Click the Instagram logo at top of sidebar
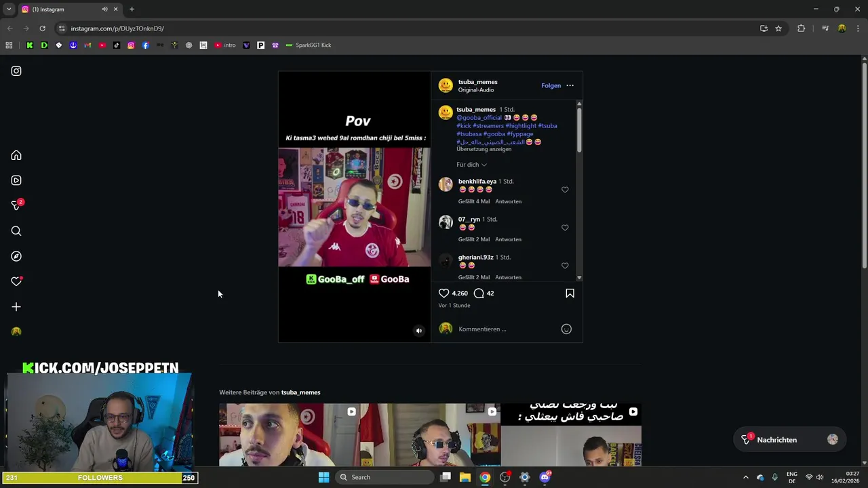The width and height of the screenshot is (868, 488). (x=16, y=71)
